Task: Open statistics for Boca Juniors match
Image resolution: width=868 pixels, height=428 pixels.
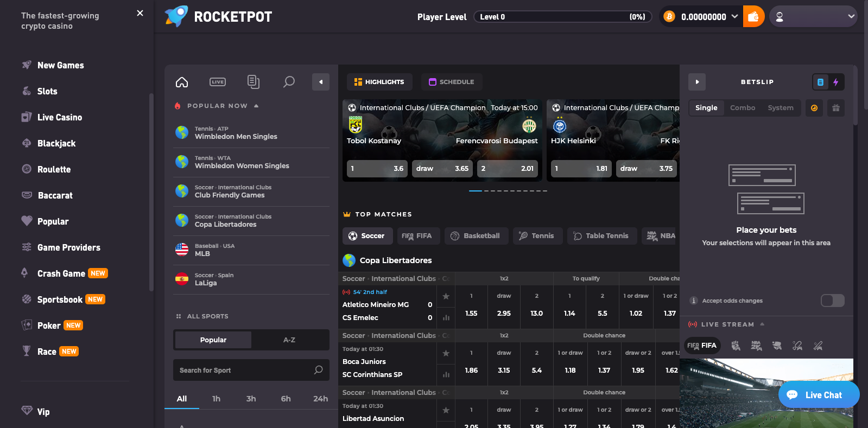Action: pos(446,375)
